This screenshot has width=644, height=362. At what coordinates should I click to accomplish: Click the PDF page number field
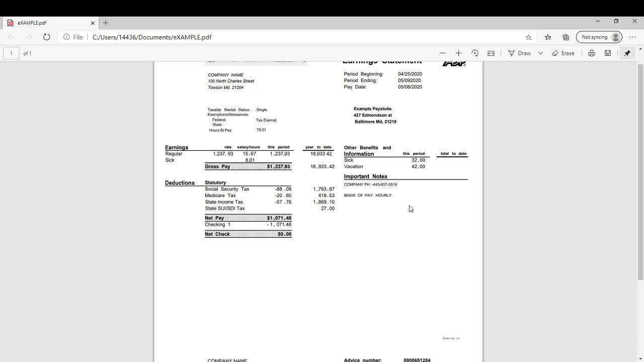(11, 53)
